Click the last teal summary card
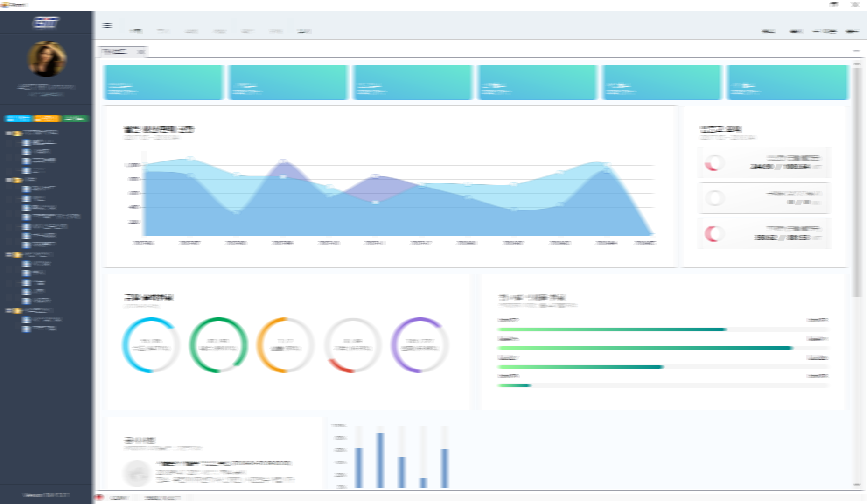 (787, 82)
